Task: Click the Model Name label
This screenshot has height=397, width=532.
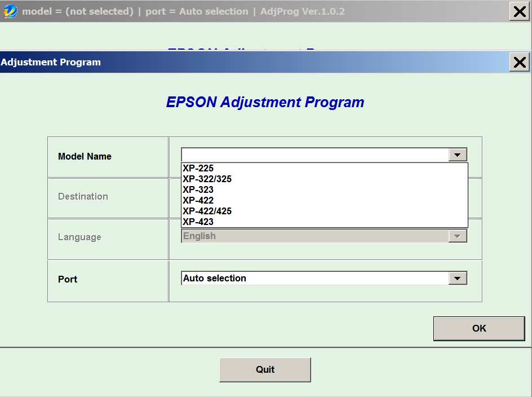Action: pos(85,156)
